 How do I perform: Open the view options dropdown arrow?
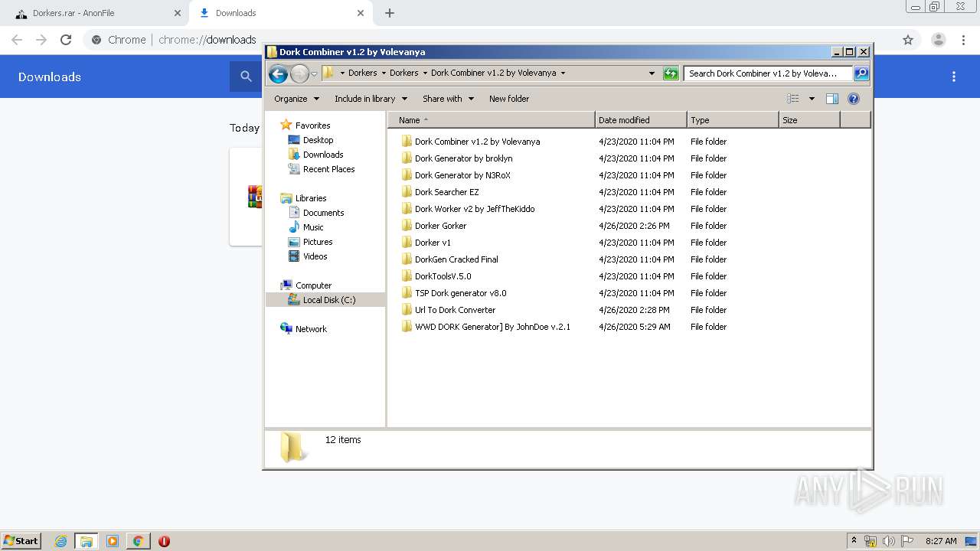[812, 99]
